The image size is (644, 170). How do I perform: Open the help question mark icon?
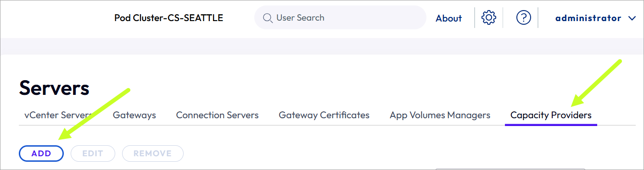coord(524,17)
